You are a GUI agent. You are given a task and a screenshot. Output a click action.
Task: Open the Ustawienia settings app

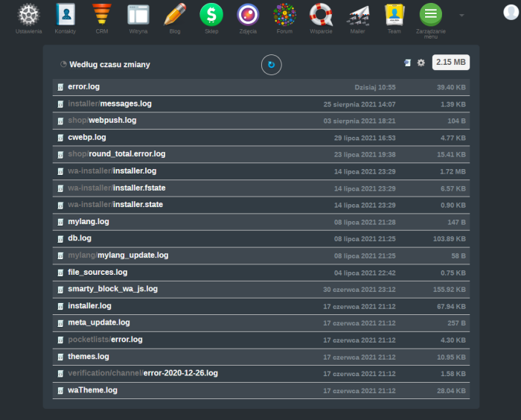pyautogui.click(x=28, y=15)
